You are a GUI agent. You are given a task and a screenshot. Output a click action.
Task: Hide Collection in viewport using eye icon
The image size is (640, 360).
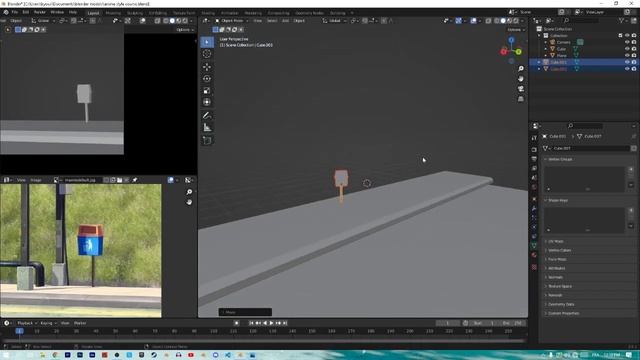point(627,36)
